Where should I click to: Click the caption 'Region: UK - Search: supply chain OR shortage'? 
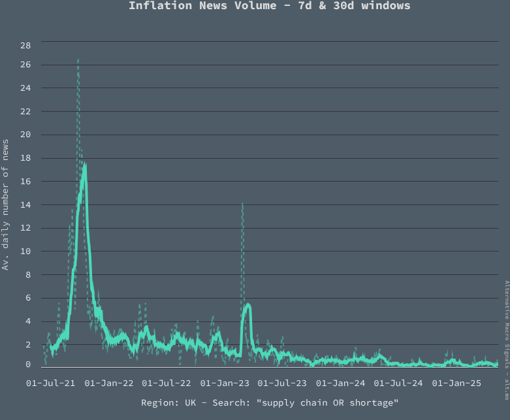click(x=270, y=403)
